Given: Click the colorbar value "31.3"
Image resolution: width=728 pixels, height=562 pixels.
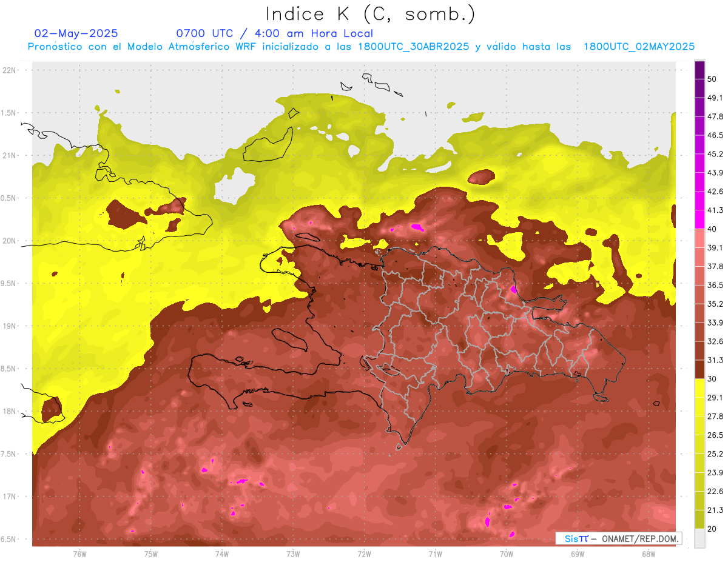Looking at the screenshot, I should tap(715, 360).
